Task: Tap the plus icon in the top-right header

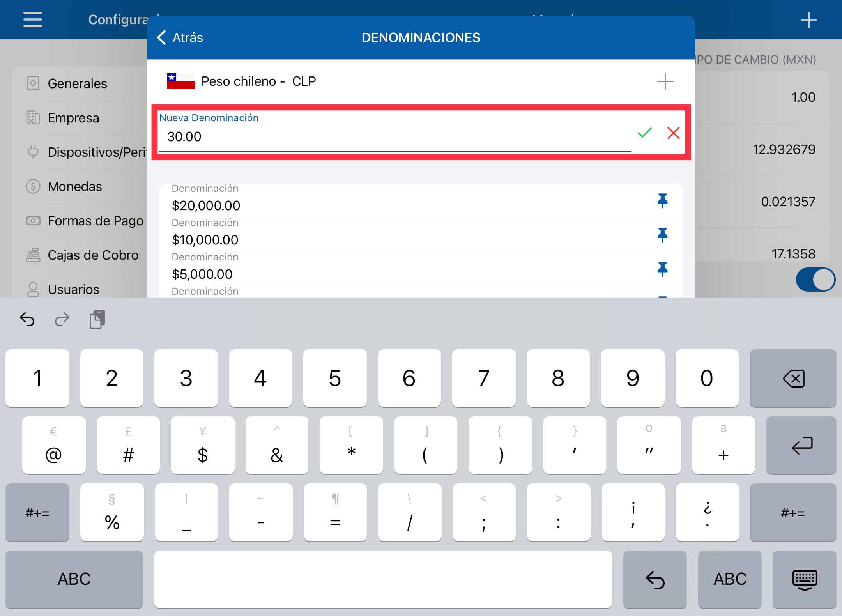Action: tap(808, 20)
